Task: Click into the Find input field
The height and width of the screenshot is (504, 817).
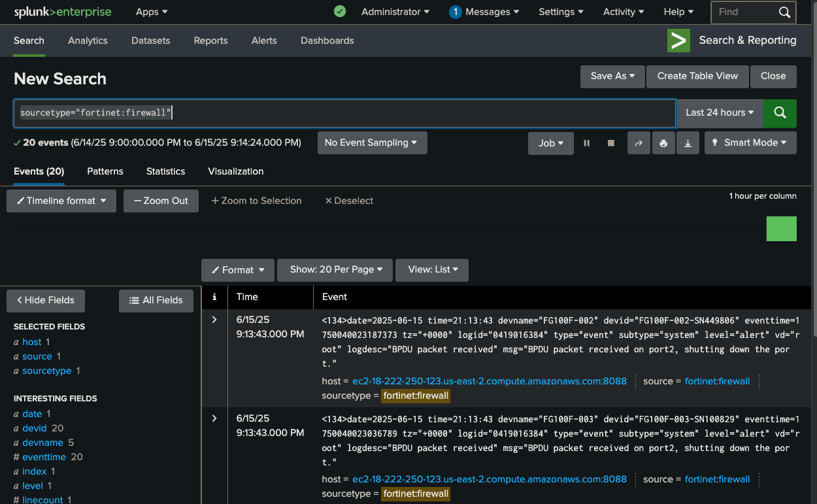Action: pyautogui.click(x=744, y=12)
